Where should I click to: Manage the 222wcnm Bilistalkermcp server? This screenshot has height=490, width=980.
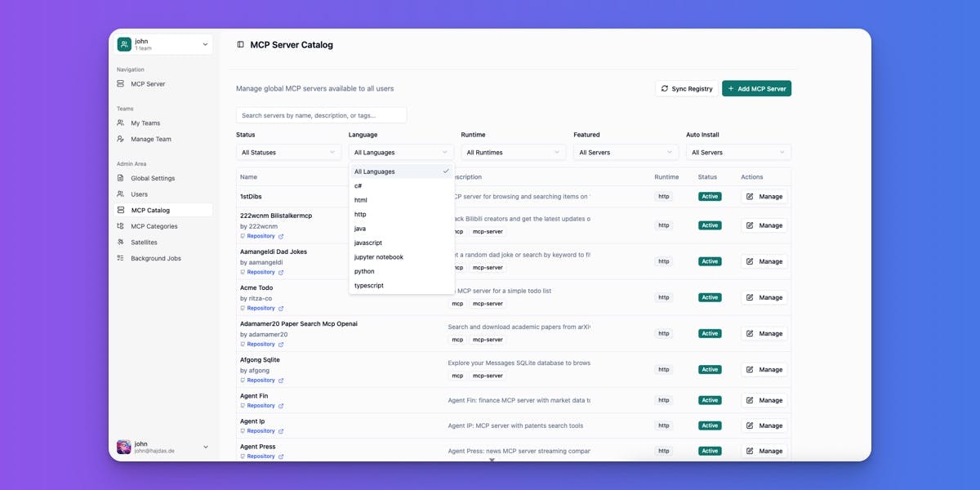(764, 225)
